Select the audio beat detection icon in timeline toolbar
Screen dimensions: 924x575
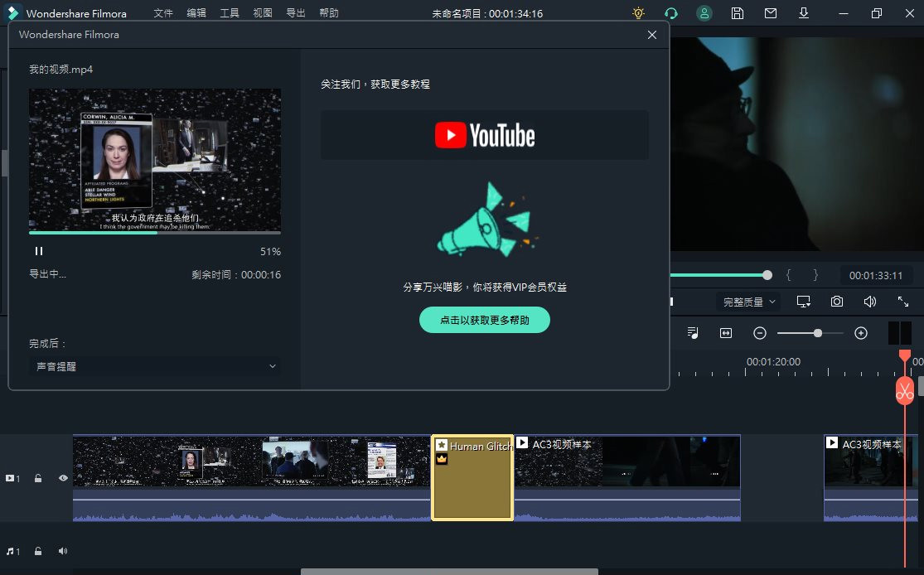coord(693,332)
